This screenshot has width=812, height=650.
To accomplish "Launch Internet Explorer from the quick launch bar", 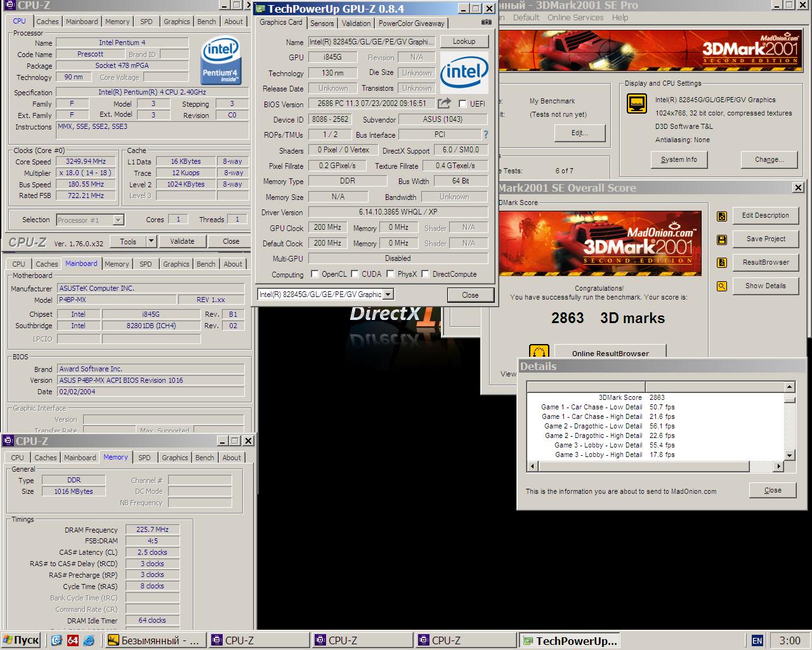I will [89, 640].
